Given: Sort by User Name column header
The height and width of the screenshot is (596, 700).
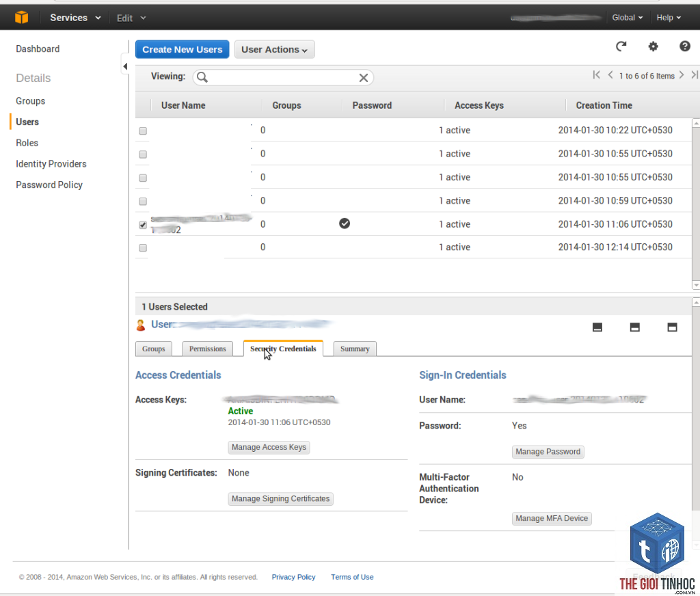Looking at the screenshot, I should click(183, 105).
